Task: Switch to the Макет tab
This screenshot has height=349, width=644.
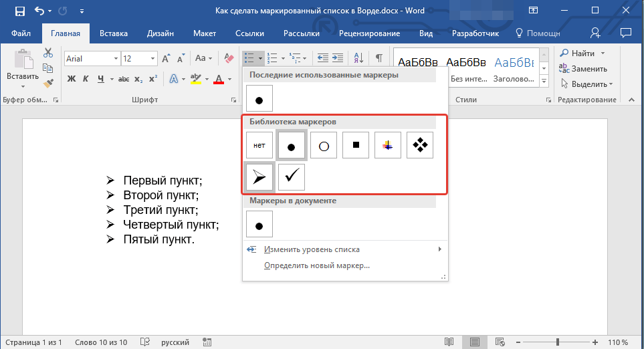Action: pos(205,33)
